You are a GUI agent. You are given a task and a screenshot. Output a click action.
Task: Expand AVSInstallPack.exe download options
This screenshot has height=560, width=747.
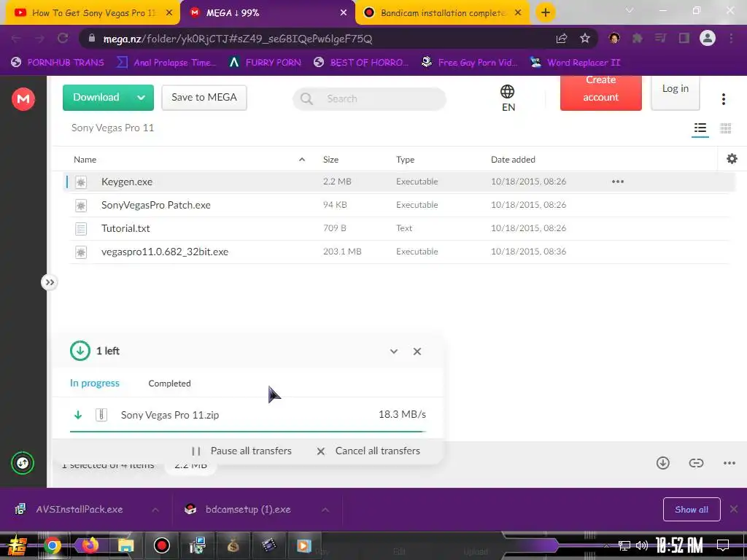pyautogui.click(x=155, y=510)
